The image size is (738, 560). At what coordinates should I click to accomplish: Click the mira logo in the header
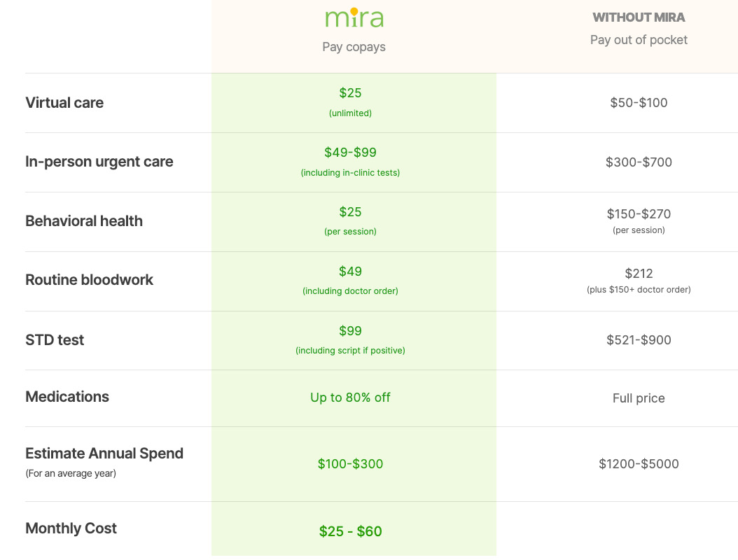coord(354,17)
